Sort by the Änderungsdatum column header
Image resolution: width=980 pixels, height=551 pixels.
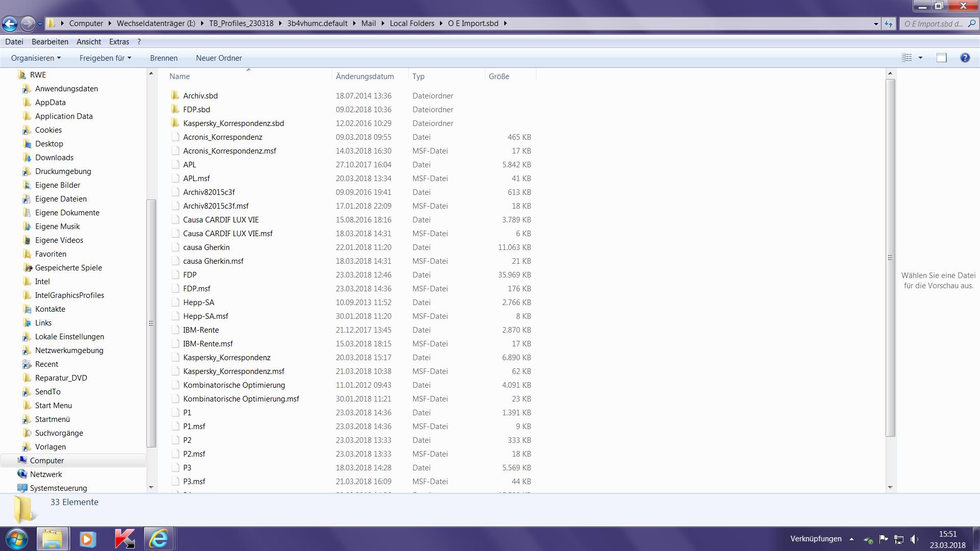370,76
